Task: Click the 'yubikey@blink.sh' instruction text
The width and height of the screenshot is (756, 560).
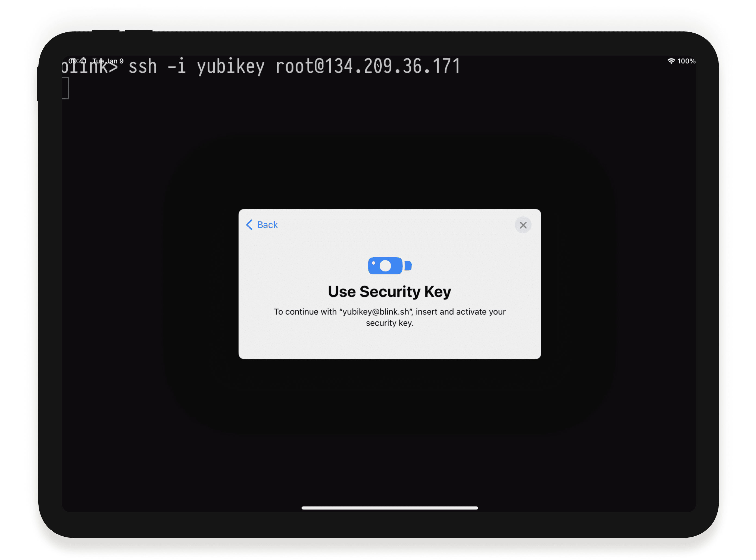Action: (389, 317)
